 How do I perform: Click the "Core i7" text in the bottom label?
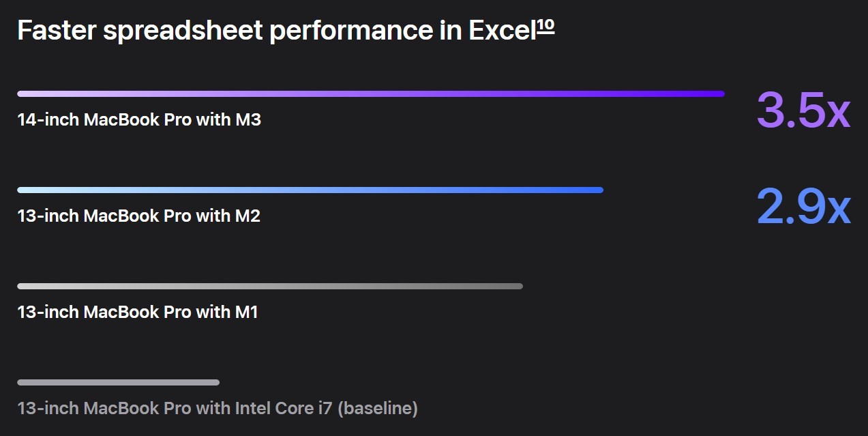click(305, 409)
